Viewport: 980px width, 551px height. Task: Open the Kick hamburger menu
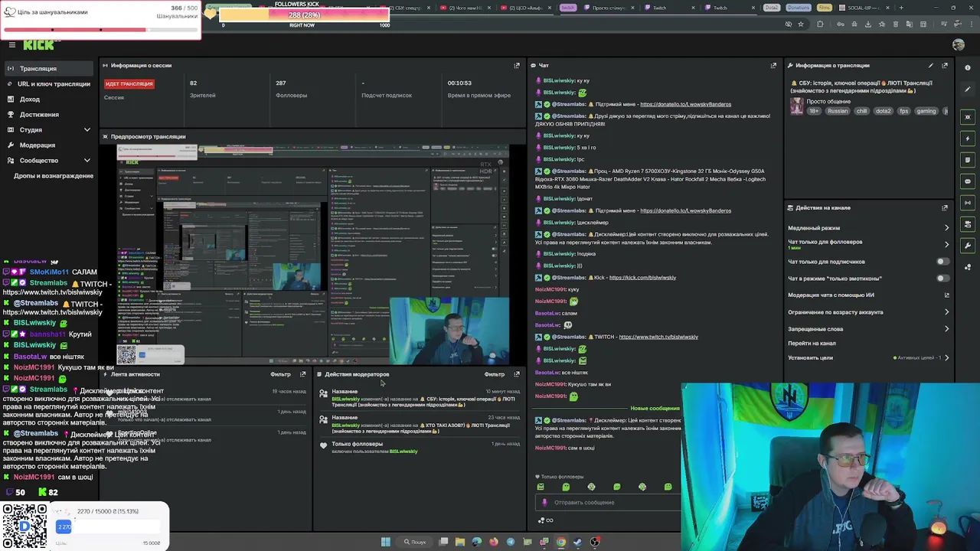click(12, 45)
